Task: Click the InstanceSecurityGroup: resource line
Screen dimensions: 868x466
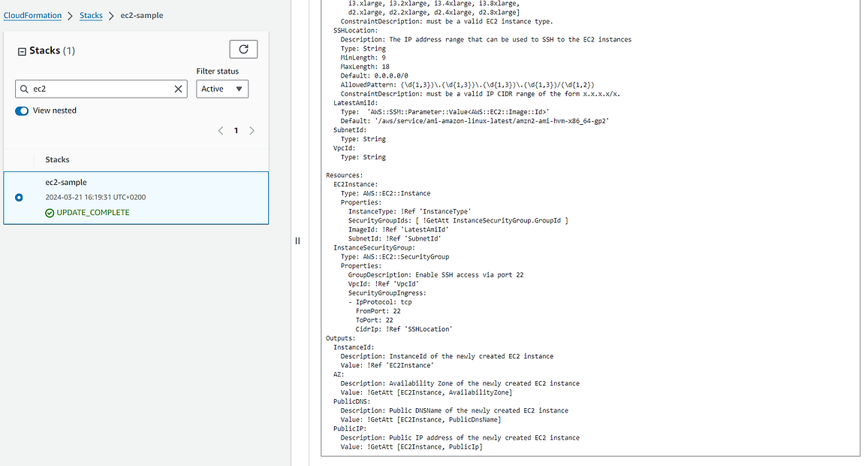Action: pyautogui.click(x=374, y=248)
